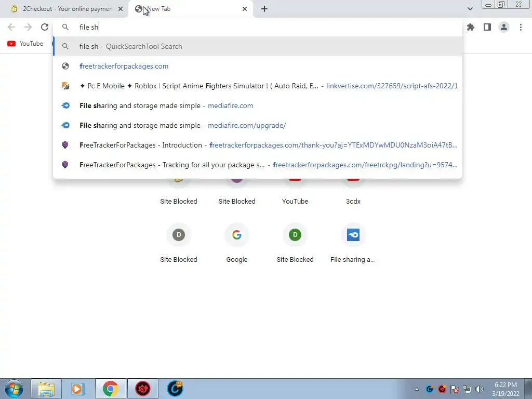Open the red bug app in taskbar
The width and height of the screenshot is (532, 399).
[143, 389]
